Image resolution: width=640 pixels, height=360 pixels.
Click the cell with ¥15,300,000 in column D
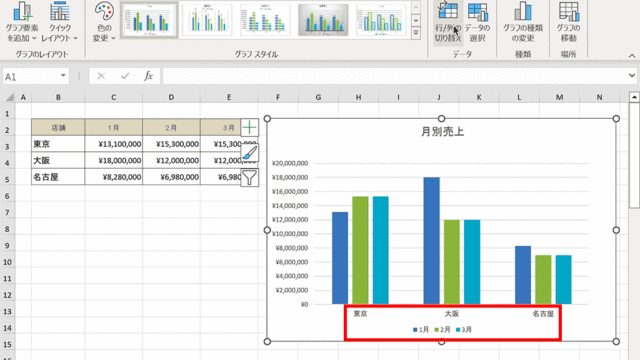[x=171, y=144]
